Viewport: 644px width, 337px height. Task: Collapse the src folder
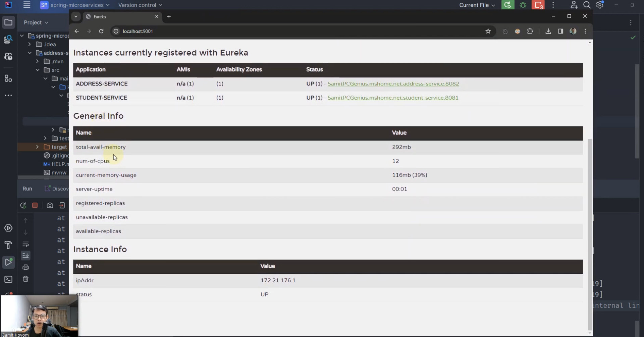click(37, 70)
